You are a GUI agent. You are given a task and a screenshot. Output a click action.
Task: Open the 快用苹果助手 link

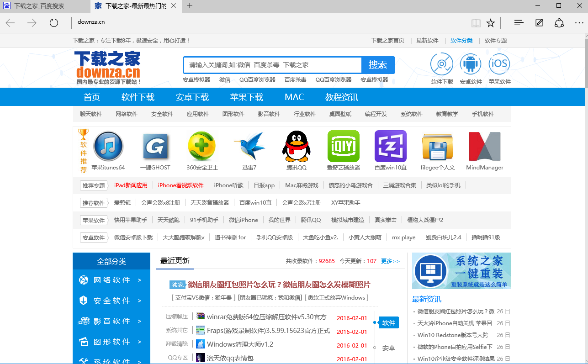(x=131, y=220)
